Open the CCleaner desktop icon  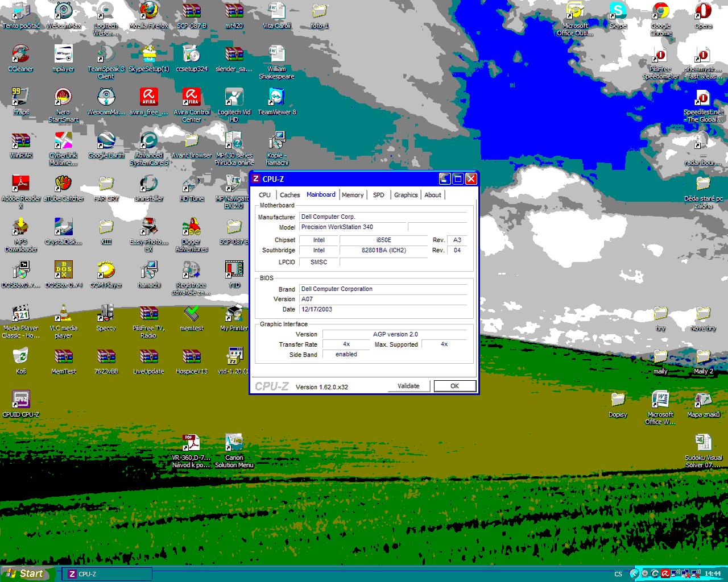[x=20, y=59]
